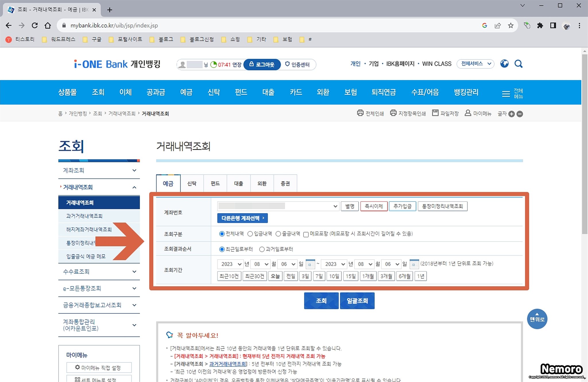Screen dimensions: 588x382
Task: Increase font size with plus icon
Action: [511, 114]
